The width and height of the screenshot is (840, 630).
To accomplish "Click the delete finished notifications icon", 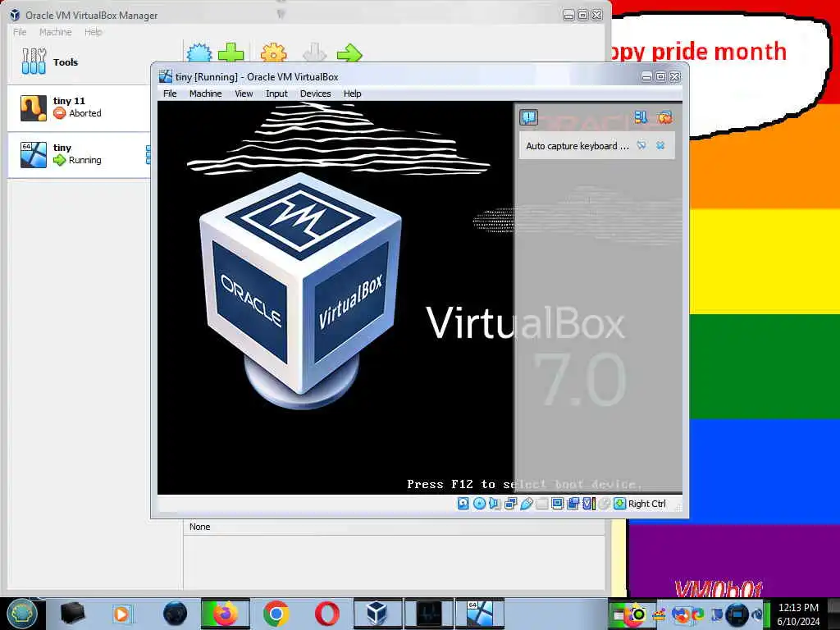I will pos(664,117).
